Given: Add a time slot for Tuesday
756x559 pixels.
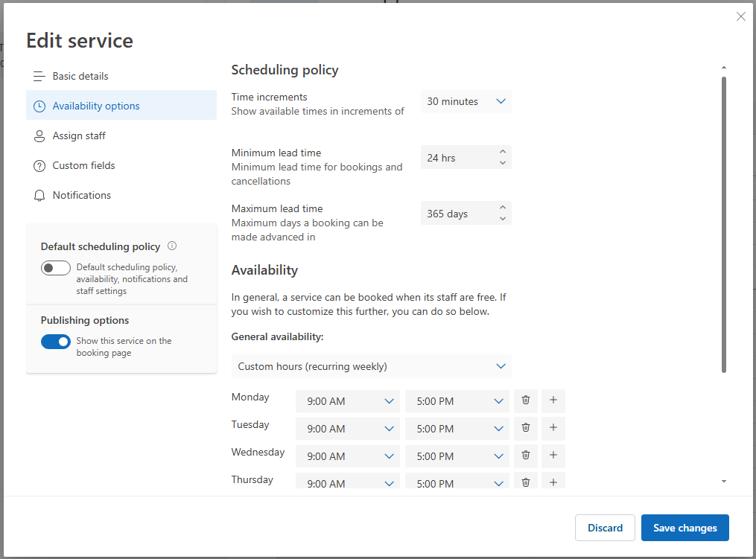Looking at the screenshot, I should coord(553,428).
